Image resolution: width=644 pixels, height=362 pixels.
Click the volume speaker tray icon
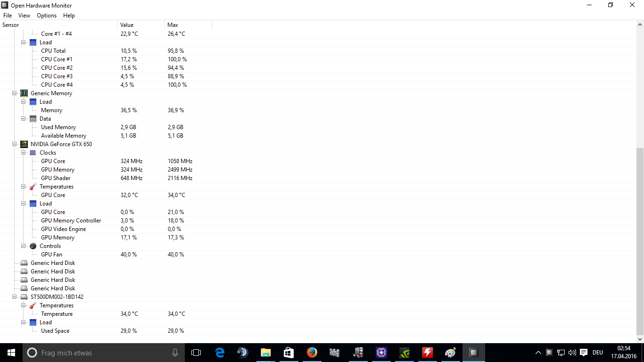(x=572, y=353)
